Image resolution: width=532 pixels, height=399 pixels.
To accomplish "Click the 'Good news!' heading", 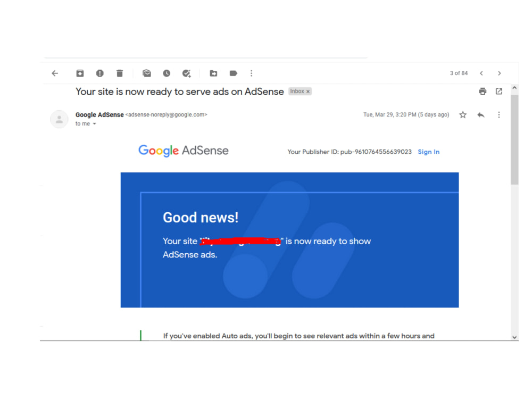I will 201,218.
